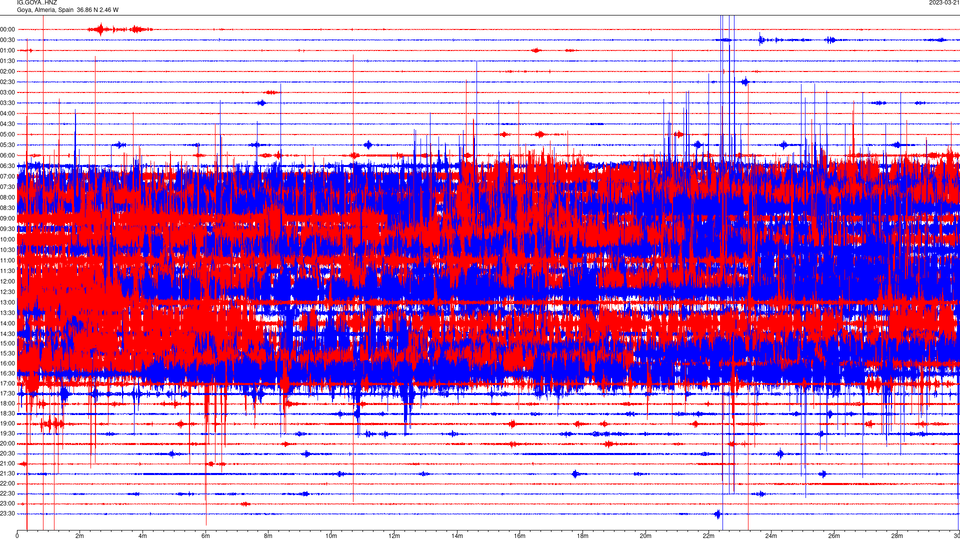
Task: Select the 13:00 time label
Action: pyautogui.click(x=8, y=302)
